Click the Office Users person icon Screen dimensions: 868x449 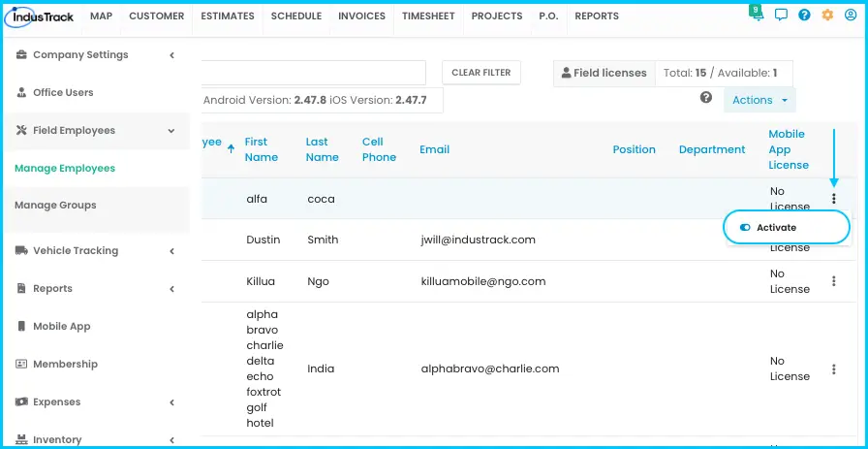click(x=21, y=92)
